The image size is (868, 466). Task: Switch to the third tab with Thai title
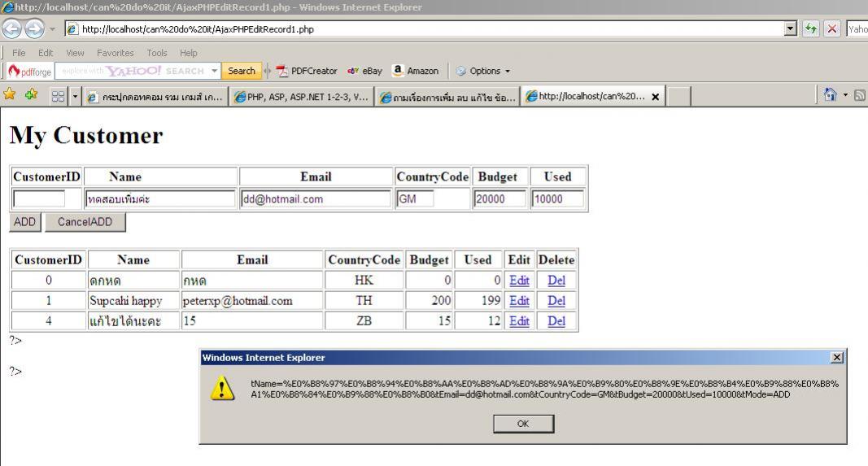coord(447,97)
